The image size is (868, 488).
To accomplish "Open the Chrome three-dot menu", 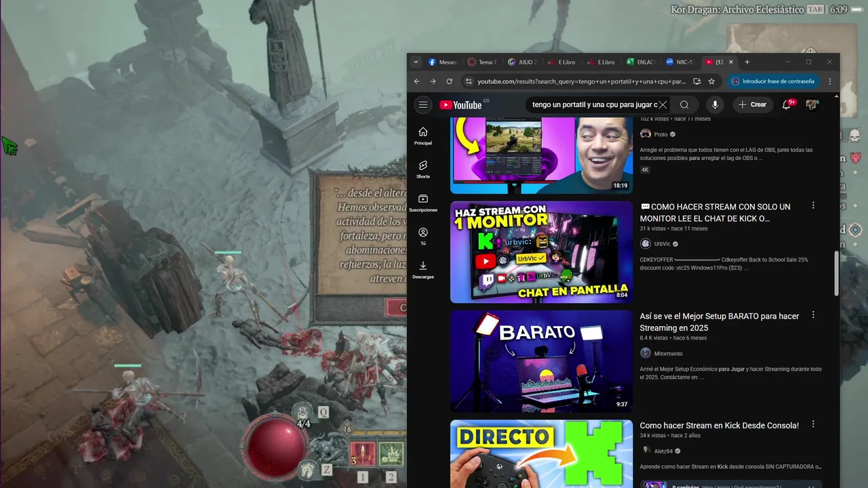I will coord(830,81).
